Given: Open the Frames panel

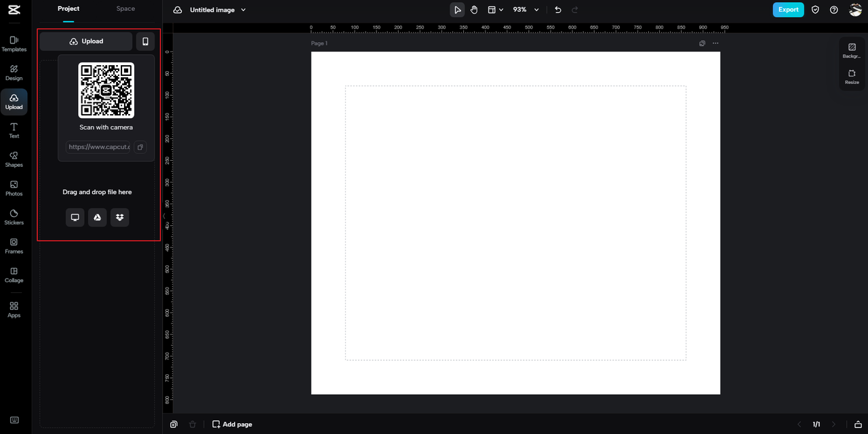Looking at the screenshot, I should (14, 246).
